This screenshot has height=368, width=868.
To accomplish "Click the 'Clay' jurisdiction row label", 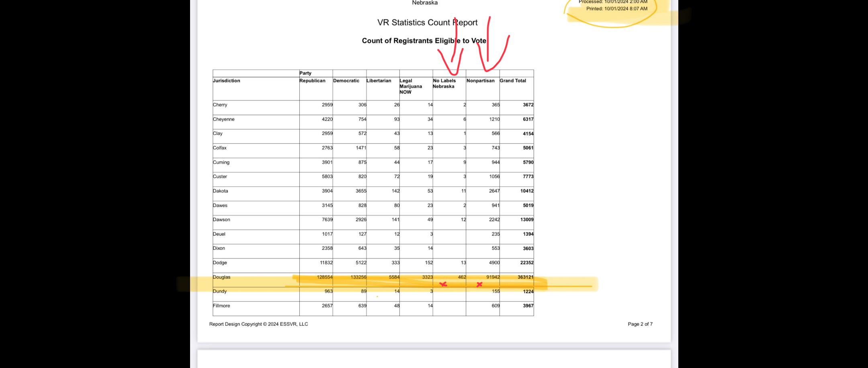I will (x=218, y=133).
